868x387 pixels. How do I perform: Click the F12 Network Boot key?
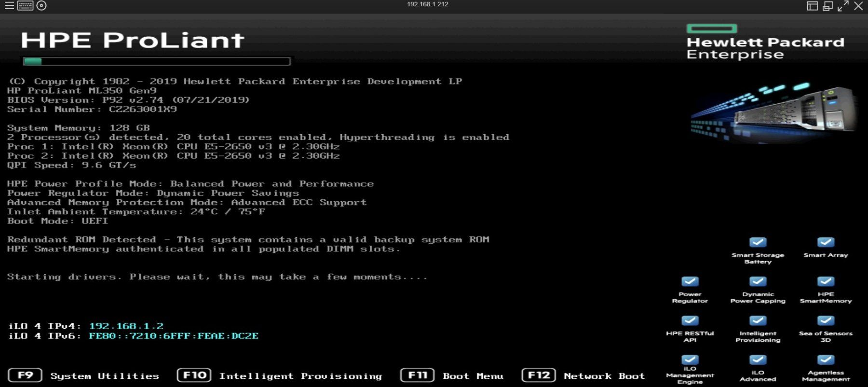[539, 375]
